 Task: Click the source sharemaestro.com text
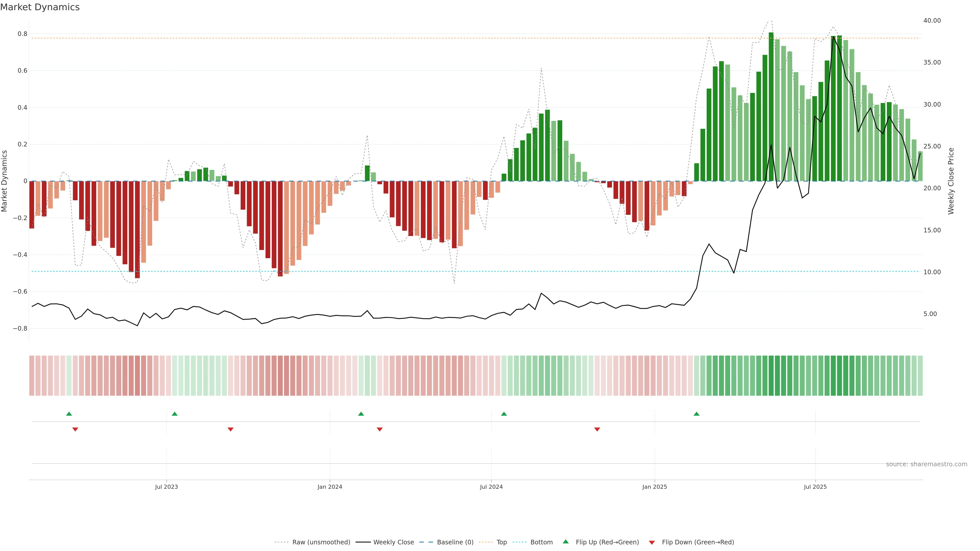(926, 464)
